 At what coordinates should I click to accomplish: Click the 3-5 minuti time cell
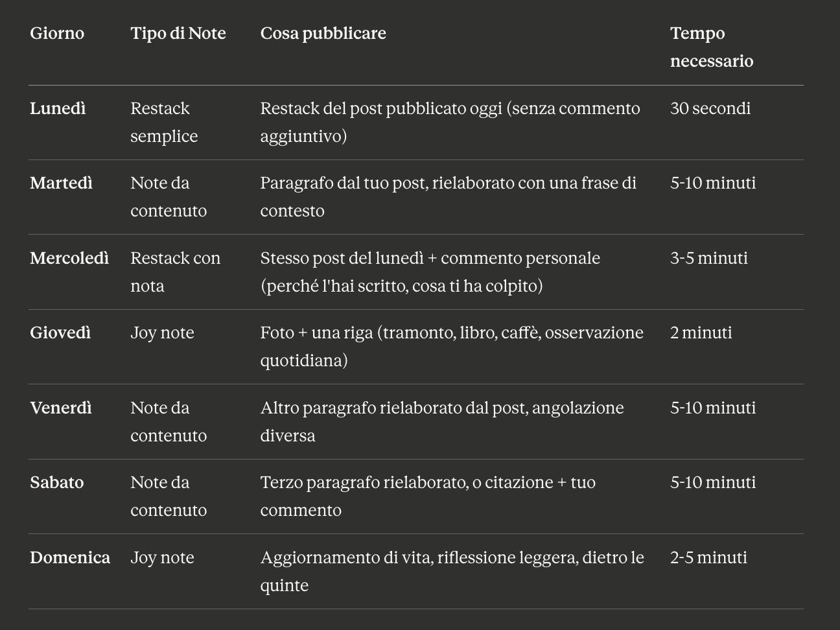(x=709, y=258)
